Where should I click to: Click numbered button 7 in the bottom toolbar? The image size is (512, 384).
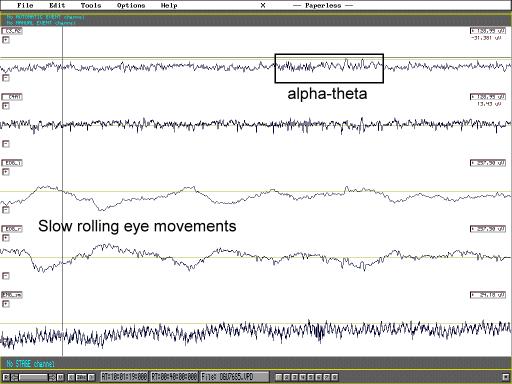(x=327, y=377)
